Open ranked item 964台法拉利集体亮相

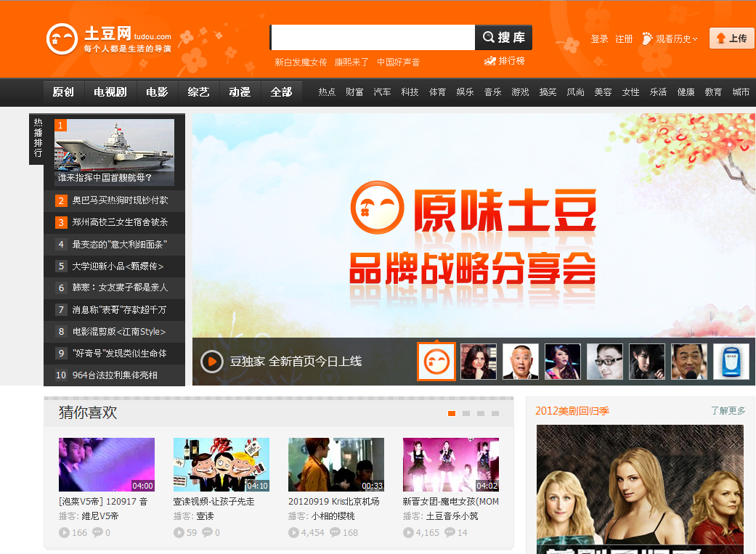click(115, 375)
